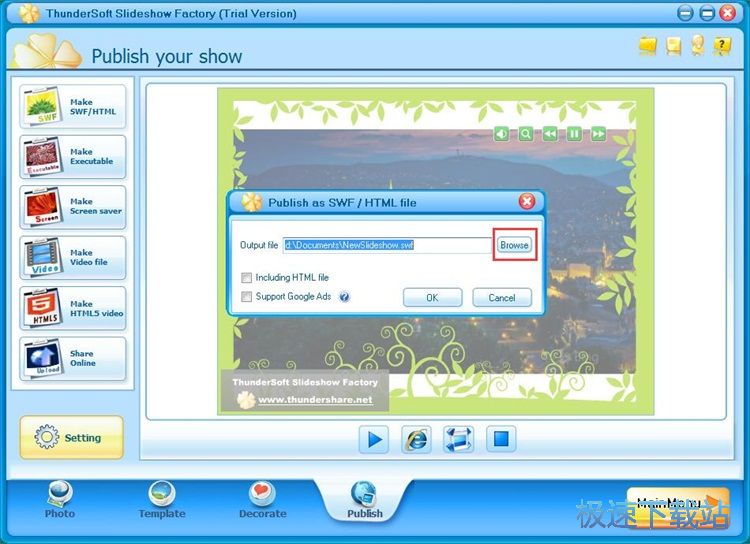750x544 pixels.
Task: Go to Main Menu button
Action: tap(678, 506)
